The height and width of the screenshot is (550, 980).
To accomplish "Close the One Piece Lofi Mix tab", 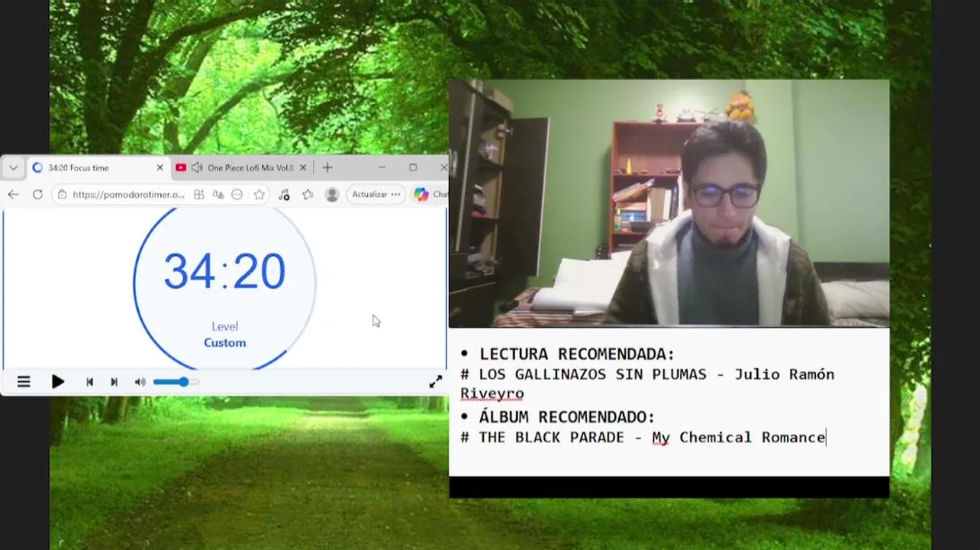I will tap(303, 168).
